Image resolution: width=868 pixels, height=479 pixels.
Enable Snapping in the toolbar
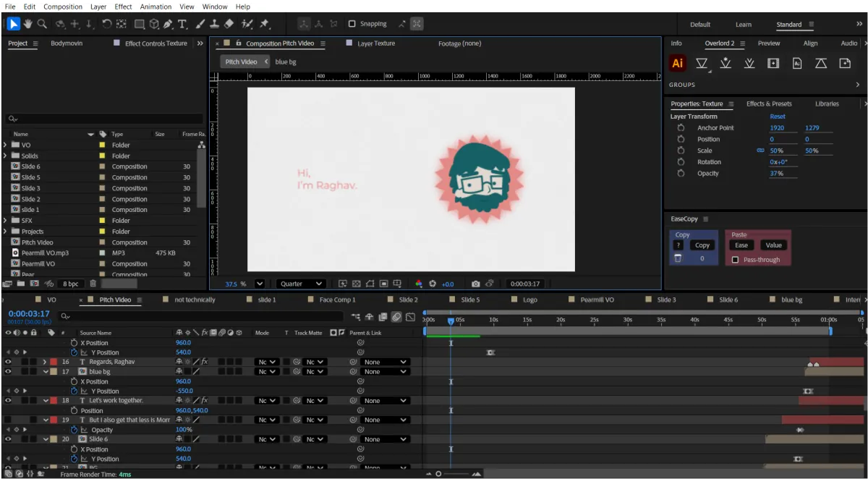[x=352, y=23]
